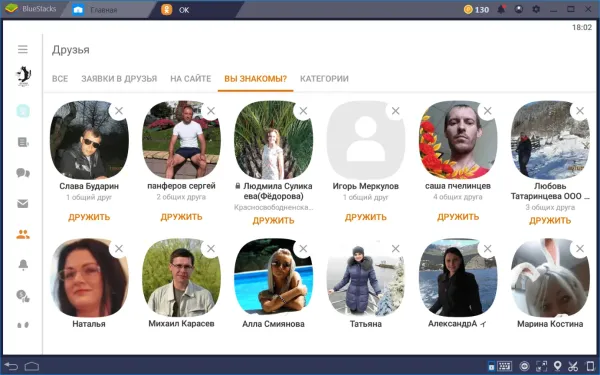The width and height of the screenshot is (600, 375).
Task: Dismiss Алла Смиянова suggestion
Action: point(303,249)
